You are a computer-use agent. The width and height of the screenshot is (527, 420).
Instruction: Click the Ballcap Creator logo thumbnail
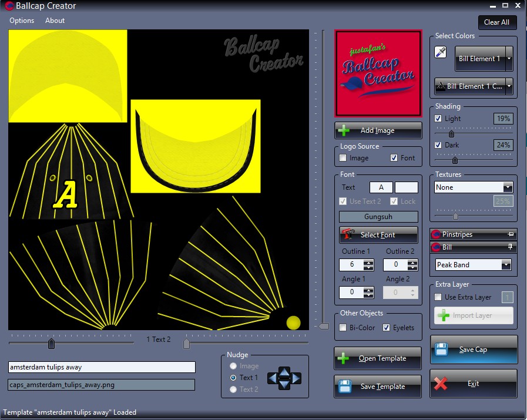pos(378,73)
